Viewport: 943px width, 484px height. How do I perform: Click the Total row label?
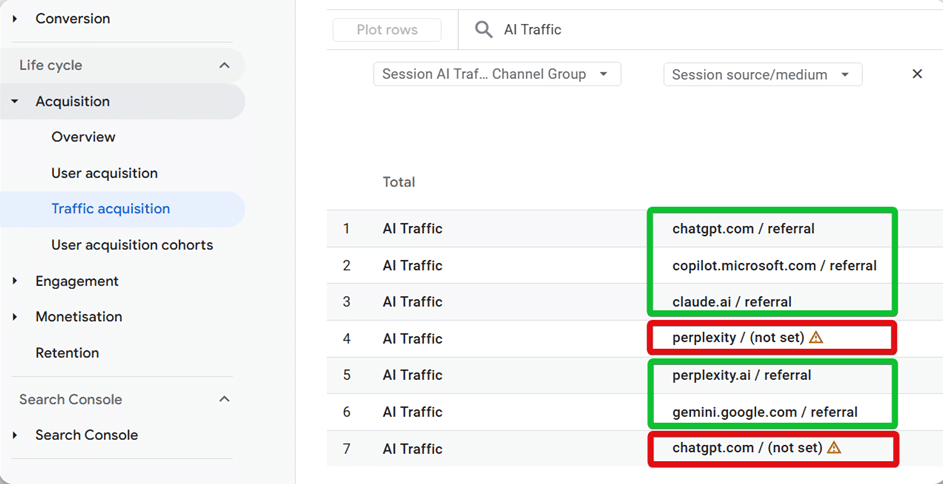coord(399,182)
